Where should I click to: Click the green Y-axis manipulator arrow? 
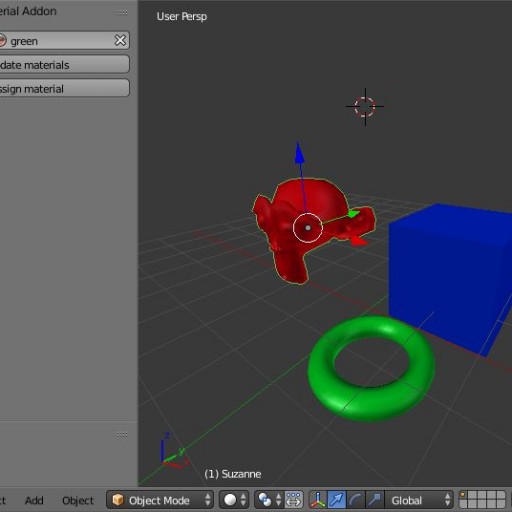(353, 214)
